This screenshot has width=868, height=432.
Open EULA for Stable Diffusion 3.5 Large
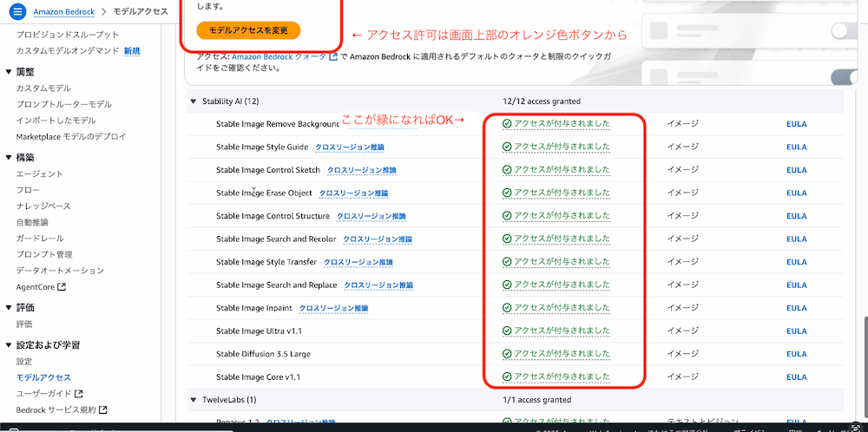(x=797, y=354)
